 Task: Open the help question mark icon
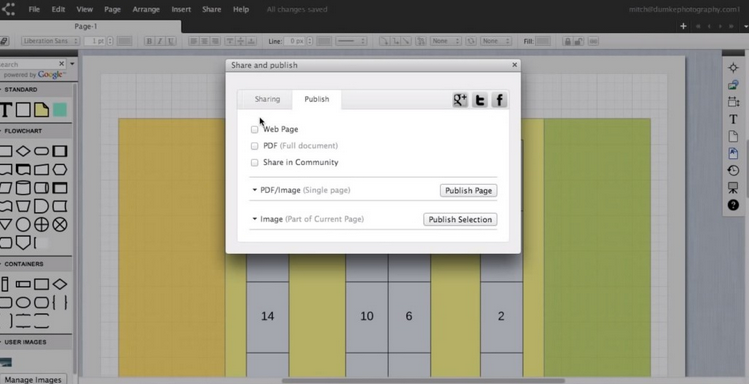(x=733, y=205)
